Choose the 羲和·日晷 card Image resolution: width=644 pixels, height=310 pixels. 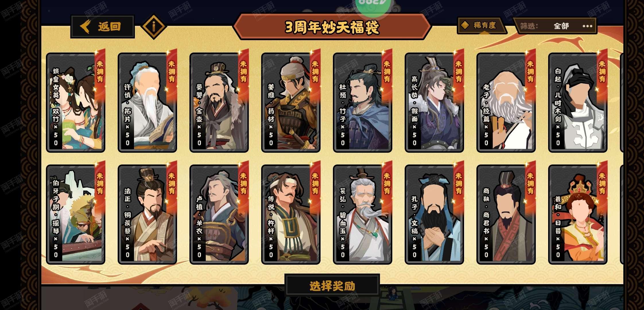[x=578, y=214]
